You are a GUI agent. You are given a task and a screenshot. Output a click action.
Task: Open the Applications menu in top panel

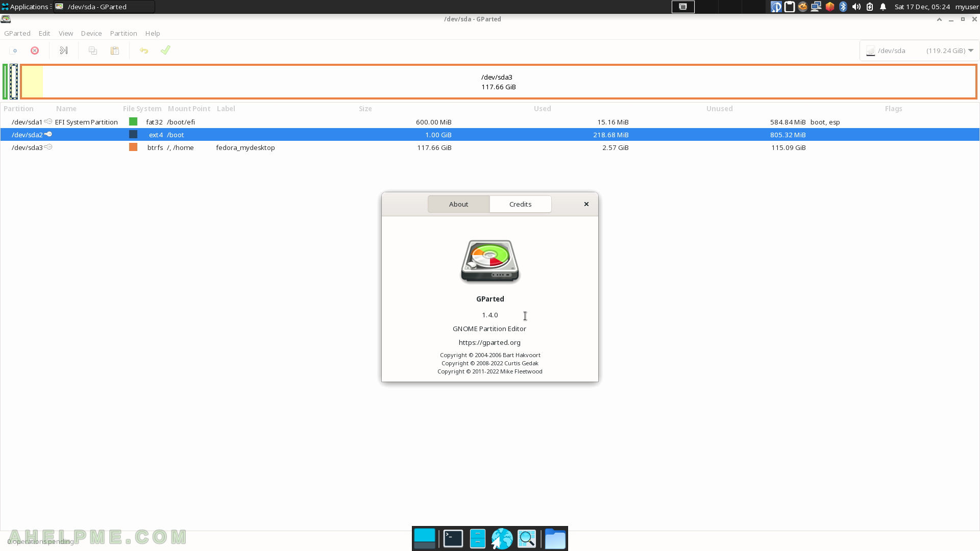point(26,7)
